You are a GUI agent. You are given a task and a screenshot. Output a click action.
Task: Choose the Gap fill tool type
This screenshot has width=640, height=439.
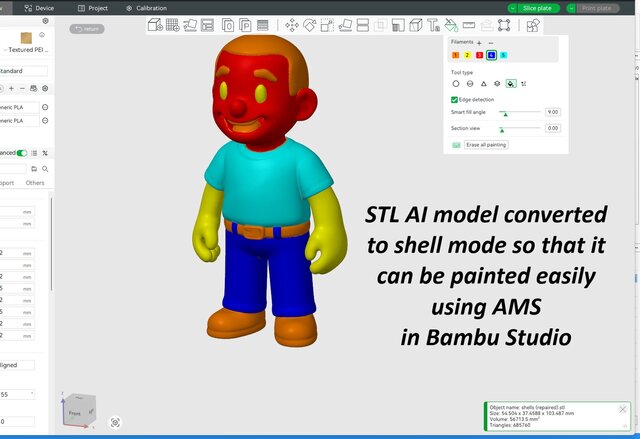pyautogui.click(x=524, y=84)
